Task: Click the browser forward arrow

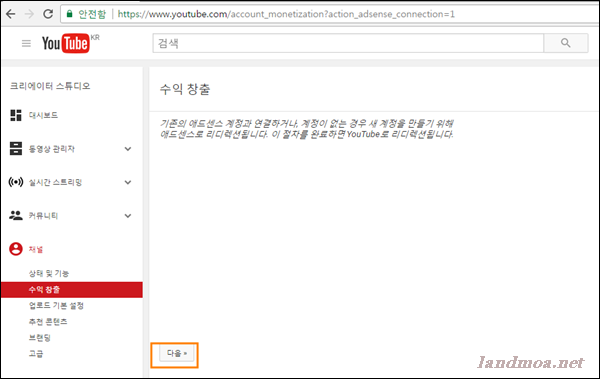Action: pyautogui.click(x=29, y=14)
